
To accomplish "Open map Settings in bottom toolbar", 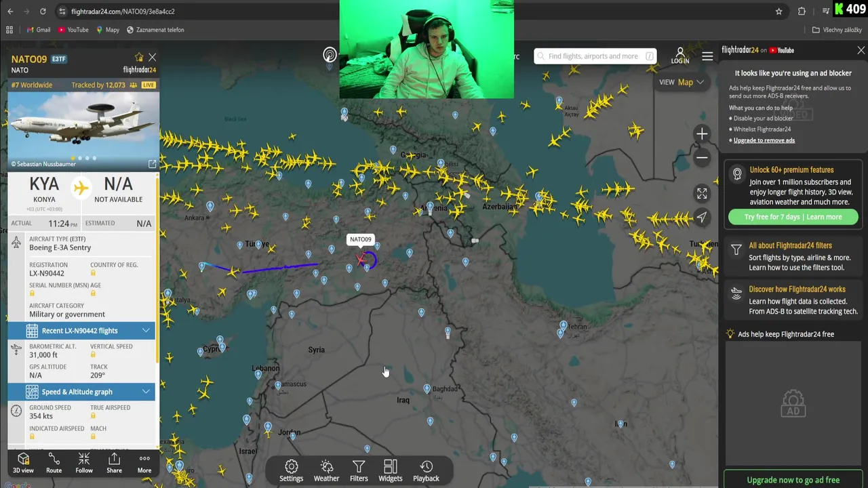I will [x=292, y=471].
